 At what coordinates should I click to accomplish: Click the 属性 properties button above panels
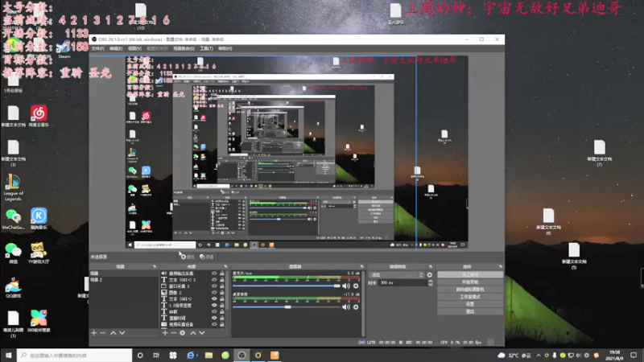[187, 257]
